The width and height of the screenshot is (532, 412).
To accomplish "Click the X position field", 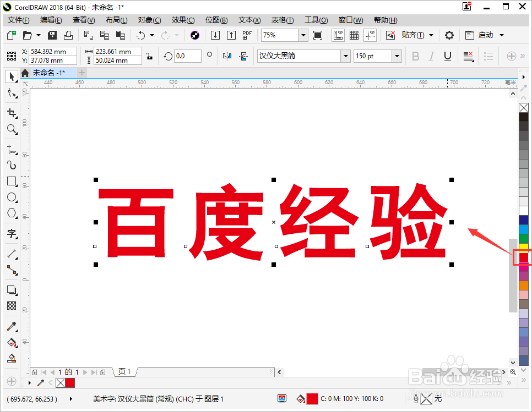I will pos(52,52).
